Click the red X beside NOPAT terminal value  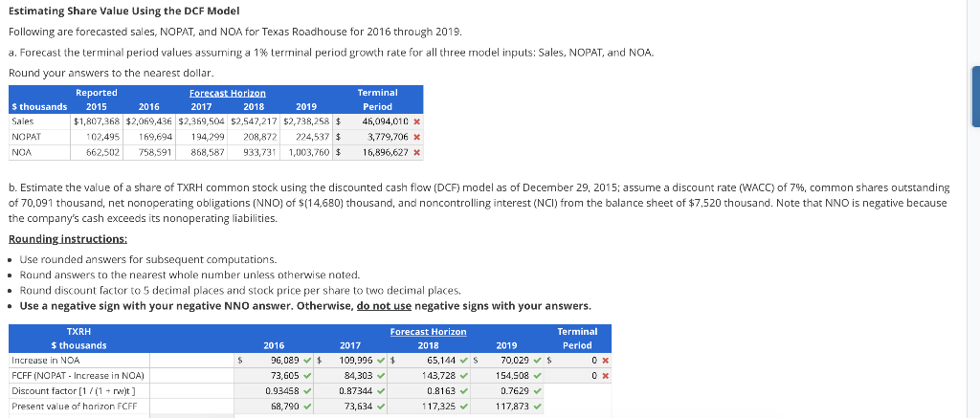416,138
